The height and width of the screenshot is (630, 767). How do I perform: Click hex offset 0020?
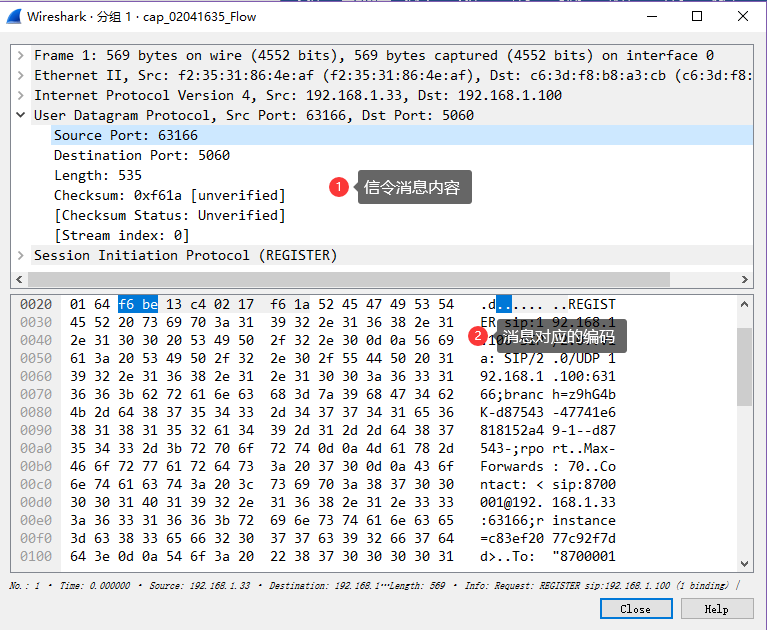coord(36,304)
